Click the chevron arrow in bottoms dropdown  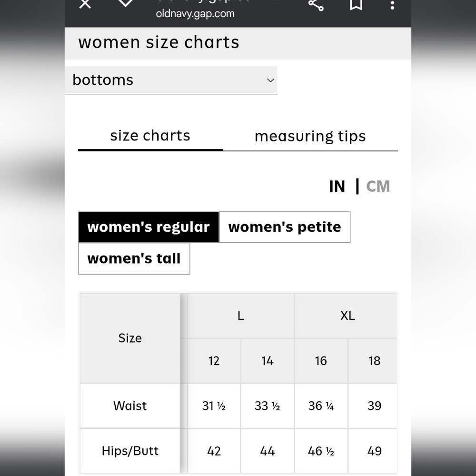270,80
